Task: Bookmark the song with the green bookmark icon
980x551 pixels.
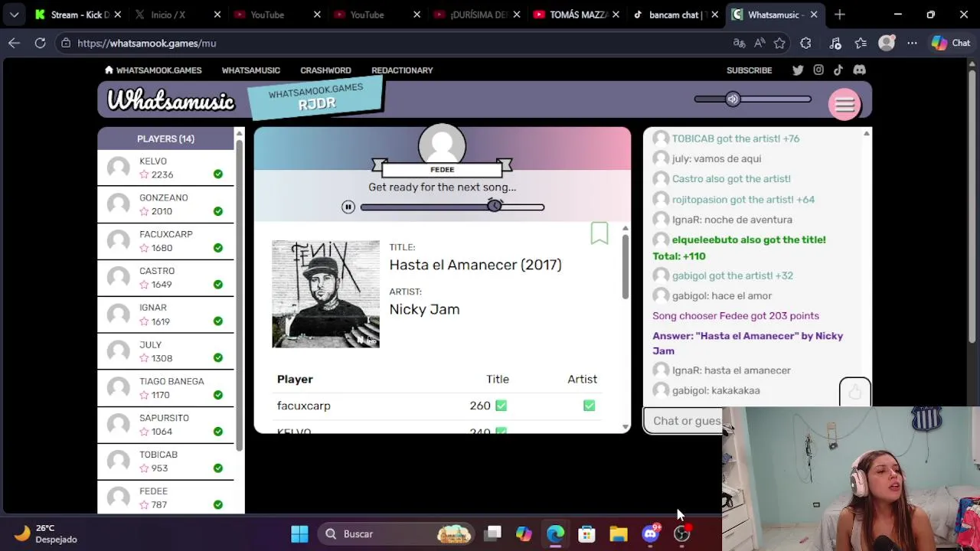Action: 599,233
